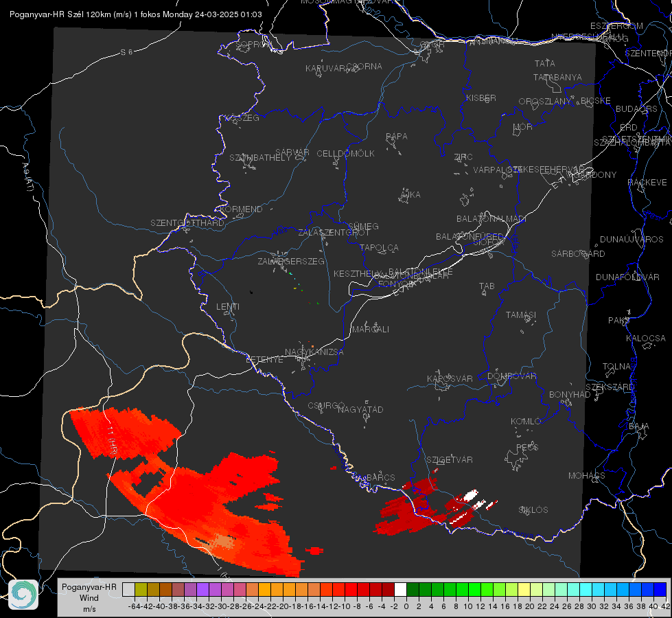The height and width of the screenshot is (618, 672).
Task: Click the PAPA city label
Action: point(397,136)
